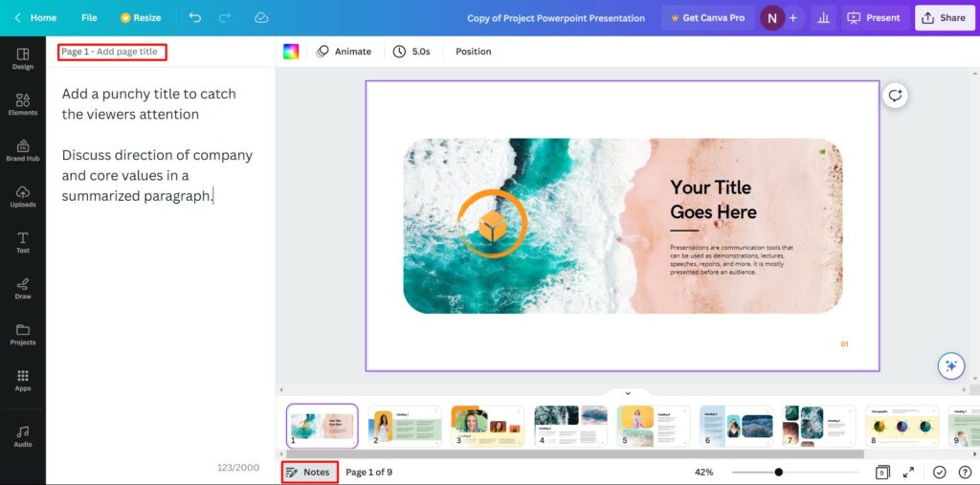Click the Share button

pyautogui.click(x=943, y=17)
